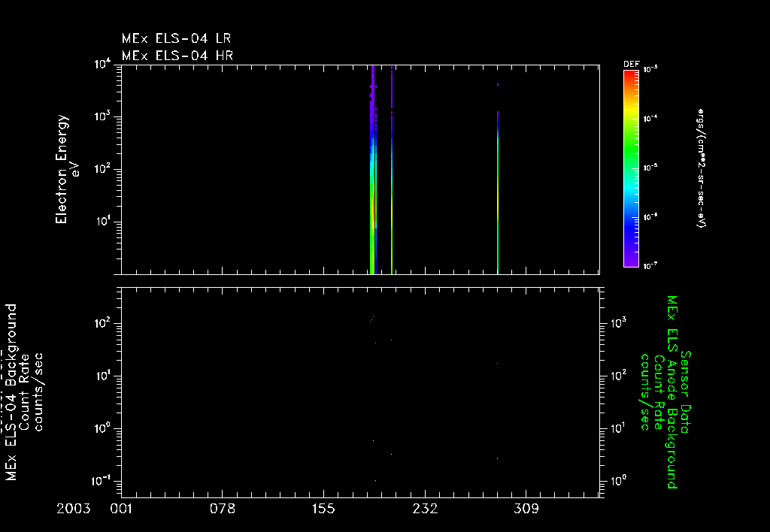
Task: Click the "001" day-of-year label
Action: [x=121, y=509]
